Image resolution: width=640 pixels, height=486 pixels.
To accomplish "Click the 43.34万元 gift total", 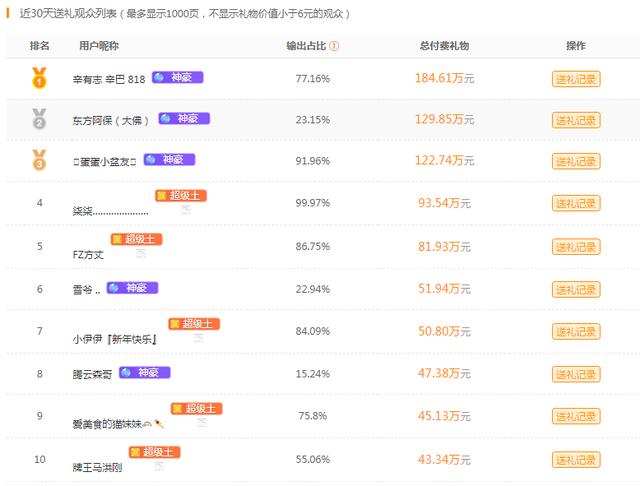I will pyautogui.click(x=444, y=459).
